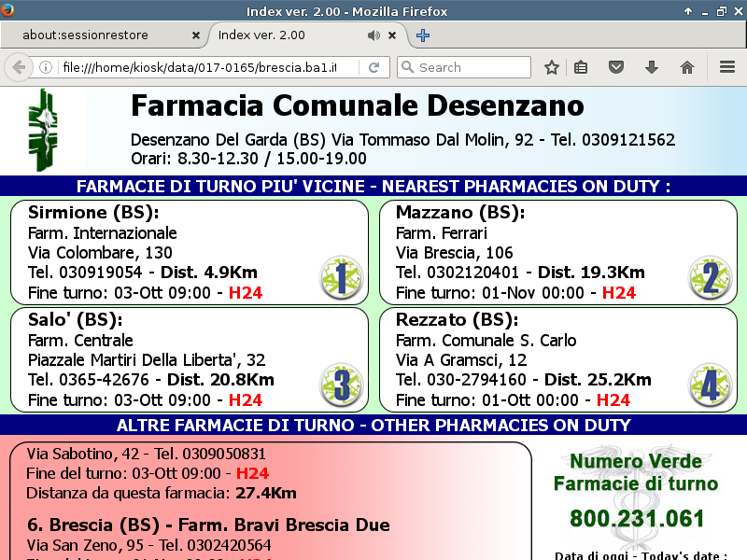Show bookmarks list icon in toolbar
The image size is (747, 560).
[x=581, y=67]
